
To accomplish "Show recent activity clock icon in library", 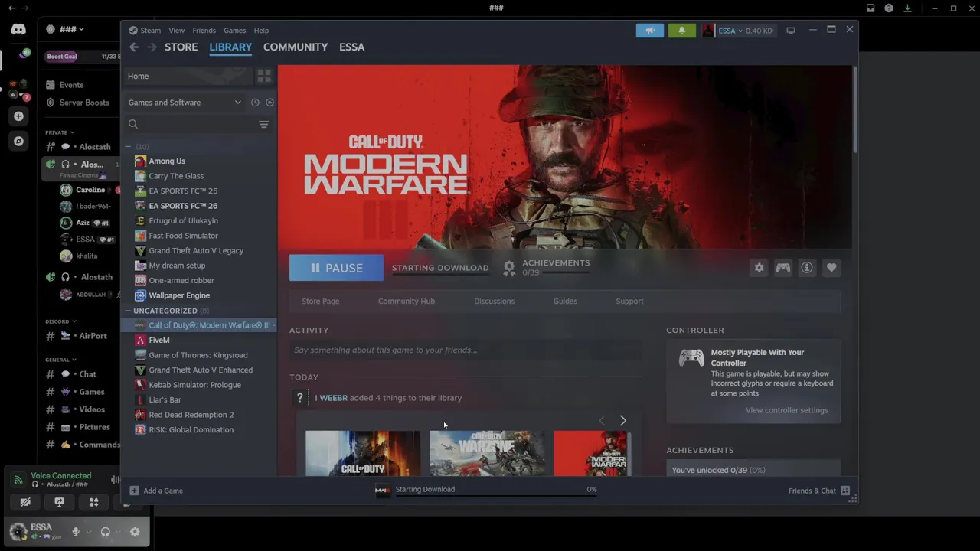I will (255, 103).
